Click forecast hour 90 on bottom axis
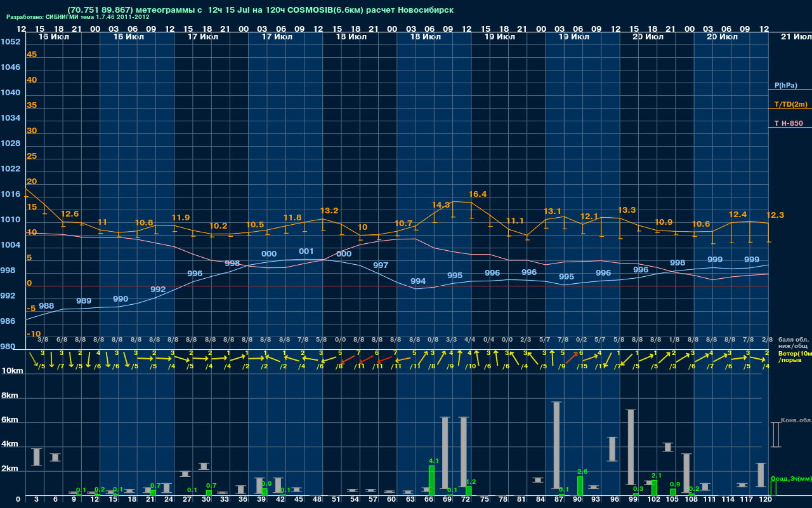Screen dimensions: 812x508 click(577, 500)
